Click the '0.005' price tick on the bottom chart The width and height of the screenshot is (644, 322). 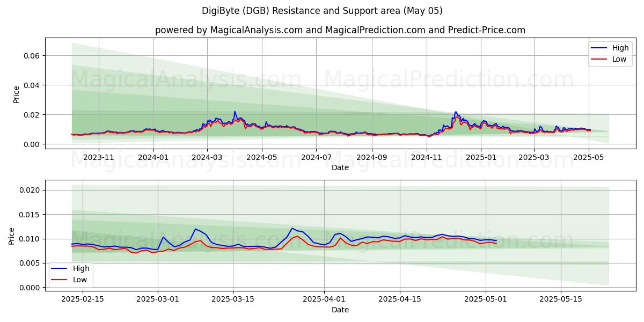[x=31, y=263]
